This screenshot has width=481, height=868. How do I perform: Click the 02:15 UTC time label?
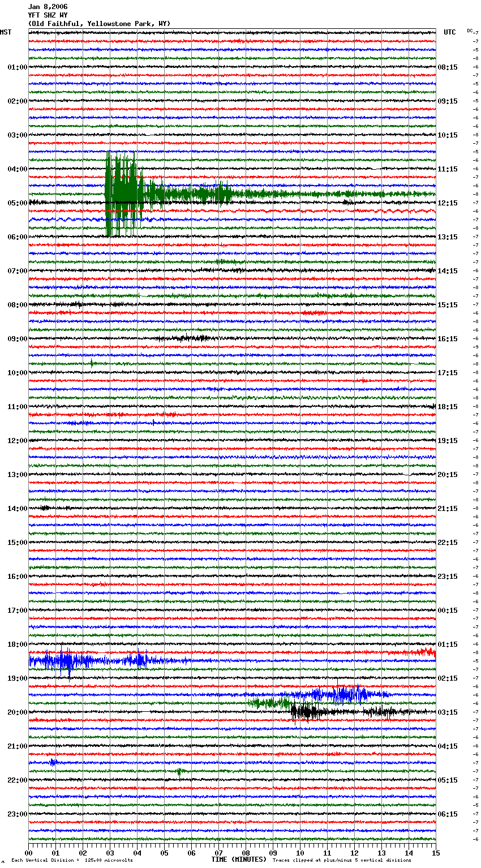448,678
